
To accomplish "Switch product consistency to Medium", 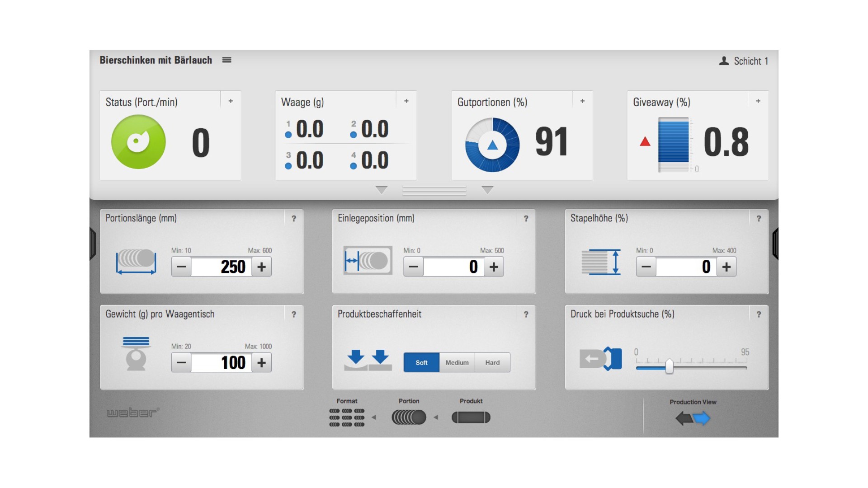I will click(x=457, y=362).
